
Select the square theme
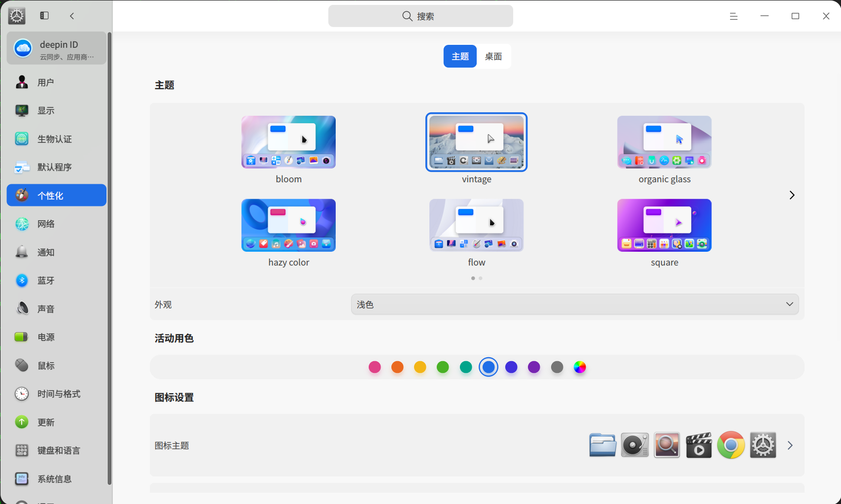point(664,225)
